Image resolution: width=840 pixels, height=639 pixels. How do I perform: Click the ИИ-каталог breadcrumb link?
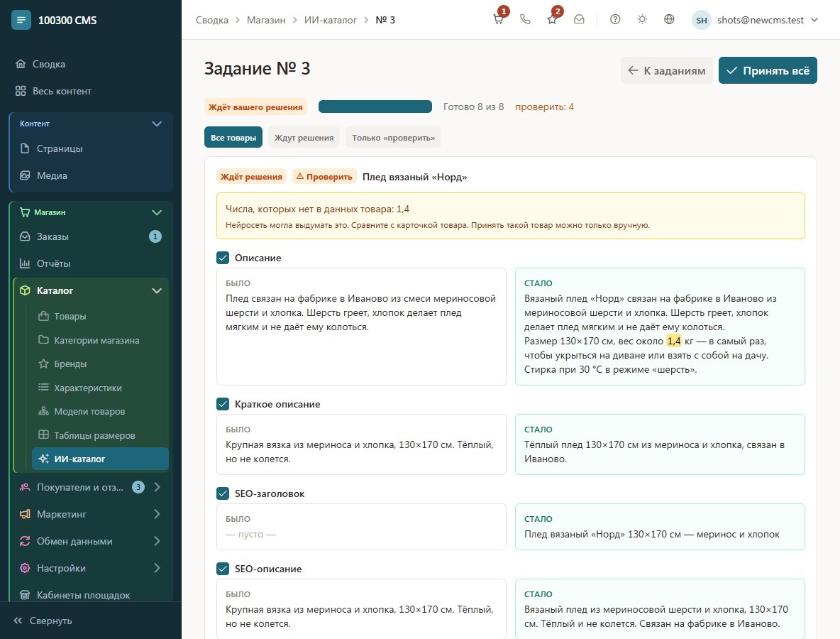click(x=330, y=20)
